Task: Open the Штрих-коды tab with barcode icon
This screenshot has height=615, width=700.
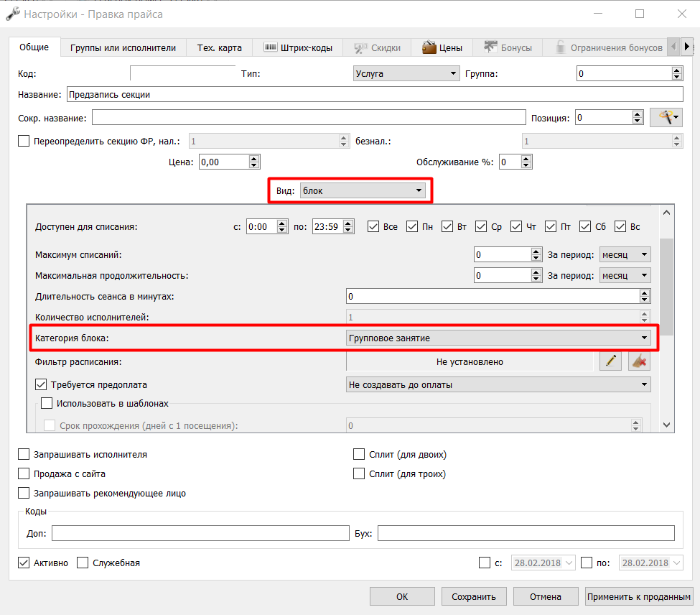Action: pyautogui.click(x=298, y=48)
